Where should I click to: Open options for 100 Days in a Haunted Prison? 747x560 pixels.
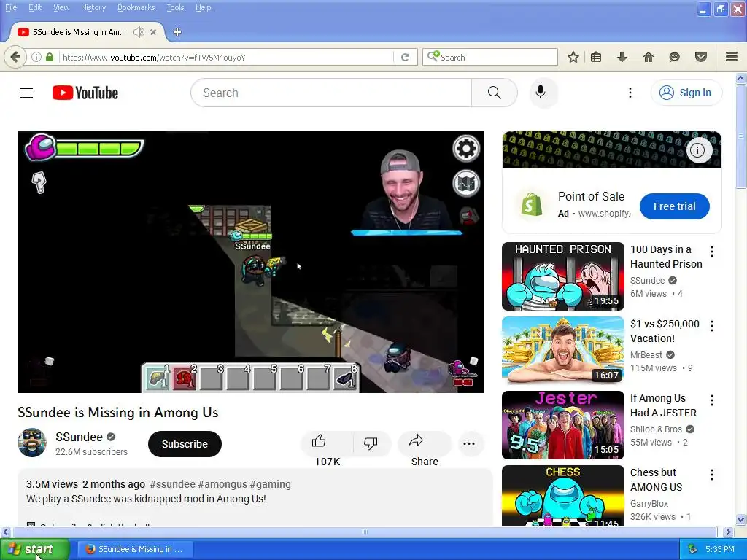click(x=712, y=251)
